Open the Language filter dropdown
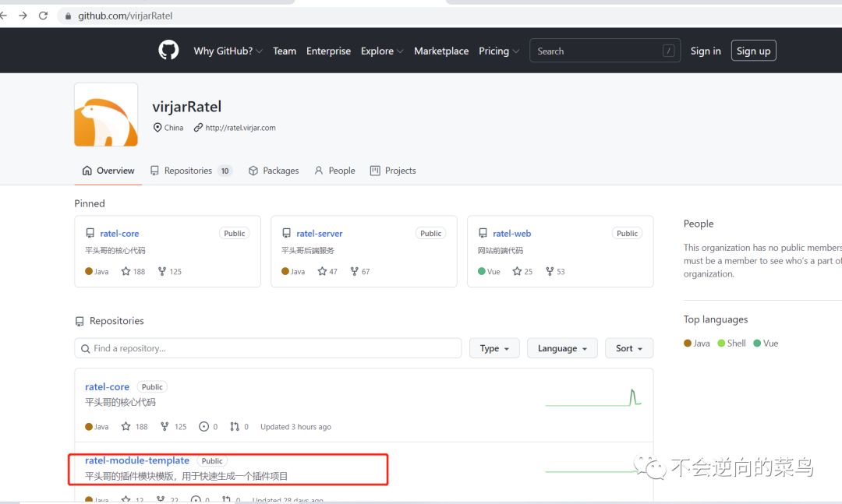The height and width of the screenshot is (504, 842). (562, 348)
